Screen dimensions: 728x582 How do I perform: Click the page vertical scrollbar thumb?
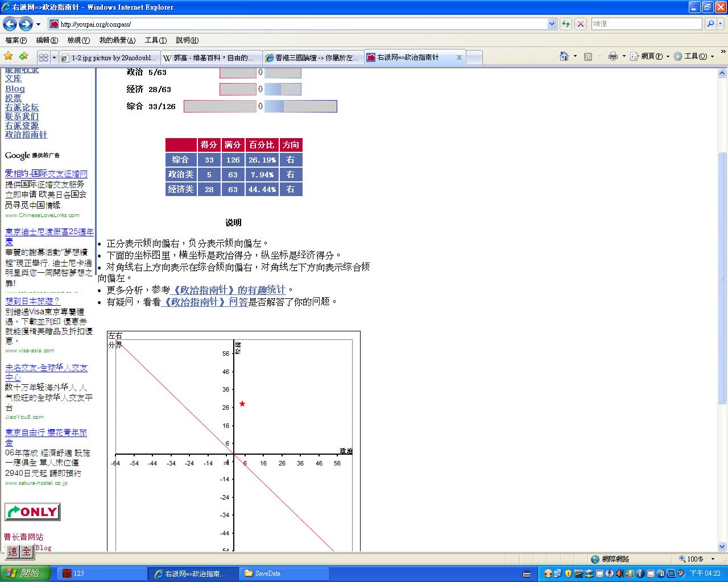point(722,278)
